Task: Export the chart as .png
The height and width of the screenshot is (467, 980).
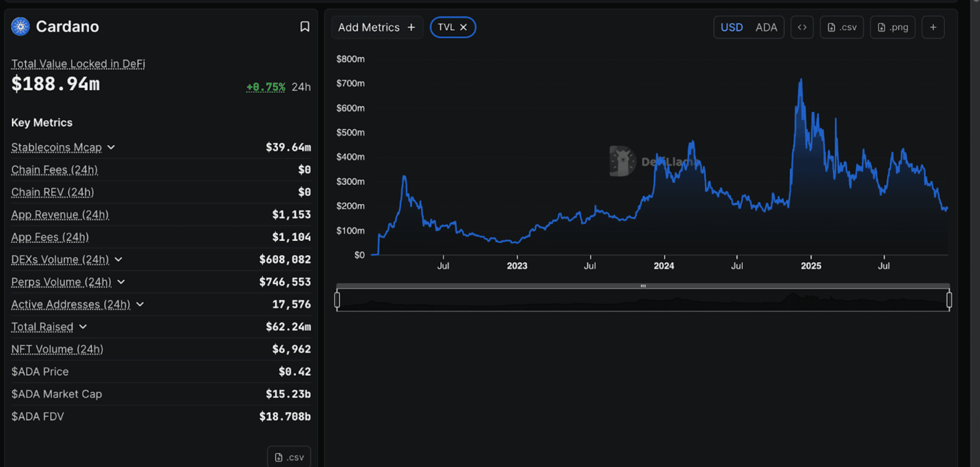Action: coord(892,27)
